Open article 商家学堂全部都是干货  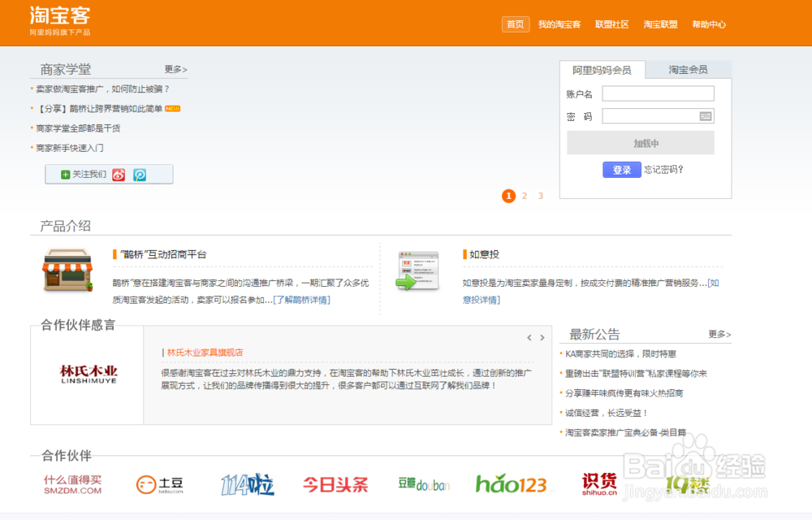(x=78, y=128)
